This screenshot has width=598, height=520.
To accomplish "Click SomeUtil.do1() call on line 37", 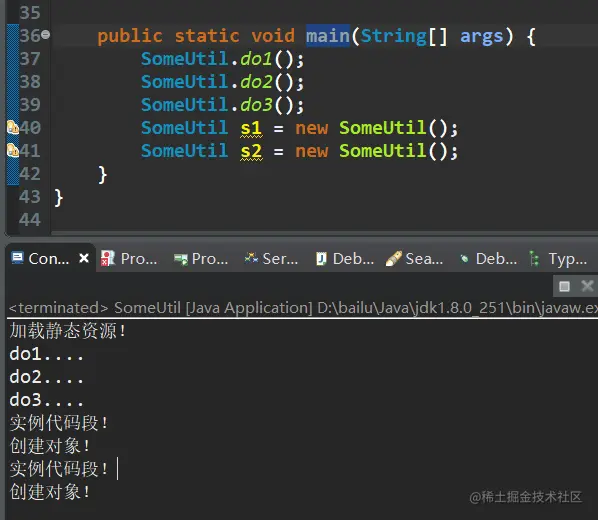I will [x=222, y=59].
